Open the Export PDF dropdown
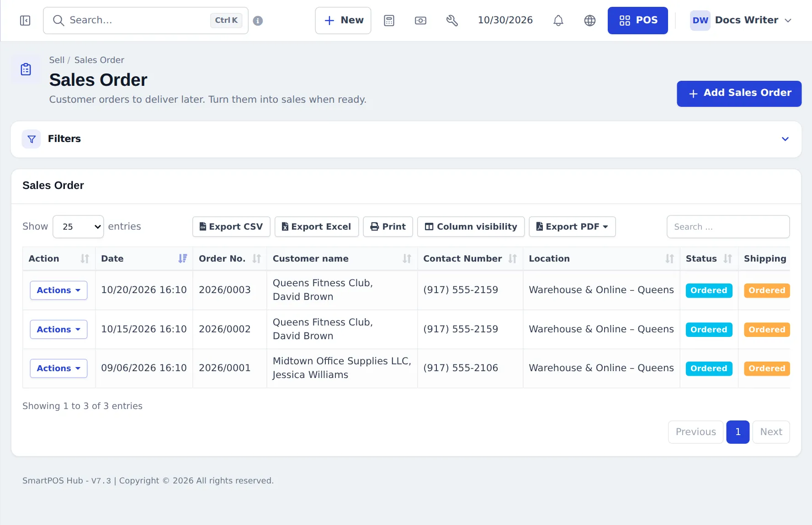Image resolution: width=812 pixels, height=525 pixels. coord(572,227)
